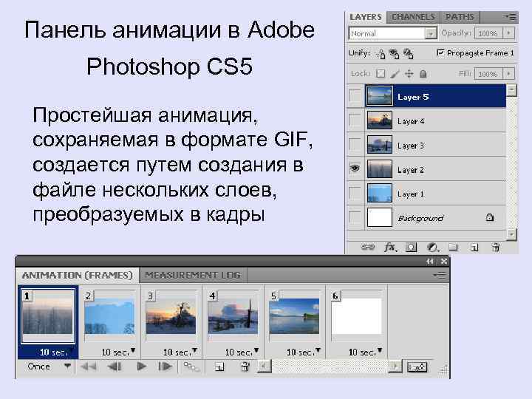This screenshot has height=399, width=532.
Task: Click Layers panel scrollbar up arrow
Action: coord(511,90)
